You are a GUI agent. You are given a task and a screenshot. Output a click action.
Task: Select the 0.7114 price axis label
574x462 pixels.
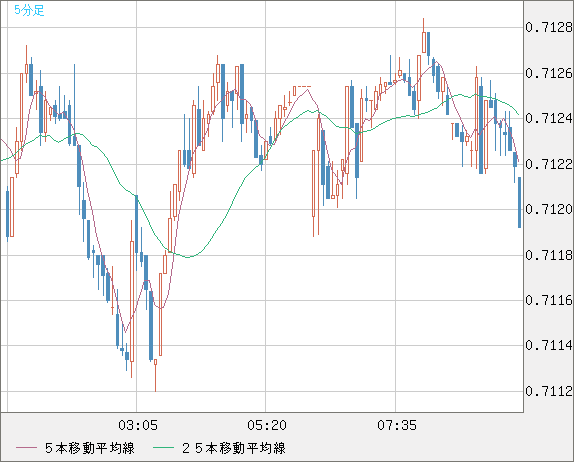coord(549,345)
